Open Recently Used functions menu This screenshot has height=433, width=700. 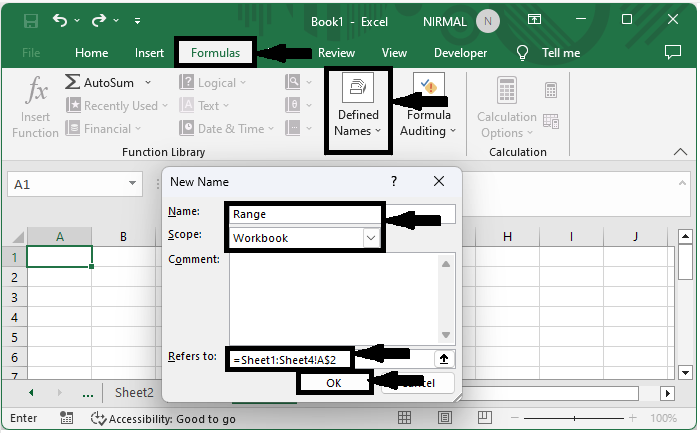tap(117, 106)
